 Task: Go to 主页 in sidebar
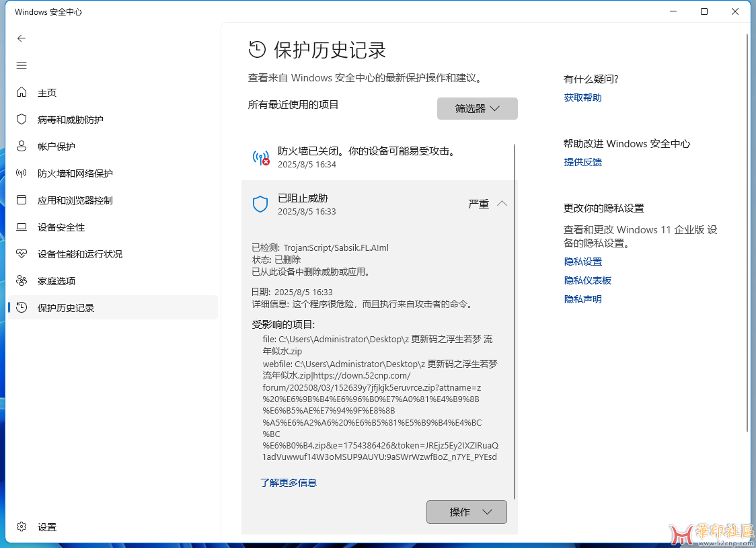click(113, 93)
